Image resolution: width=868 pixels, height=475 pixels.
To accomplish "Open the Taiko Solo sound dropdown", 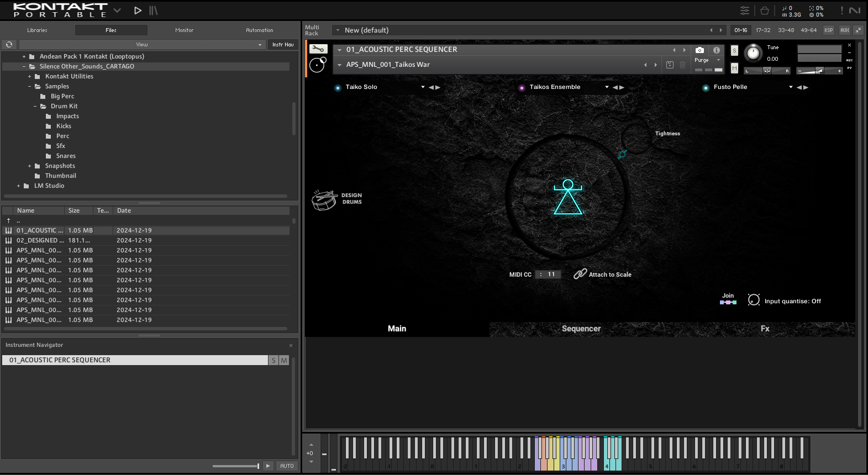I will pyautogui.click(x=423, y=87).
